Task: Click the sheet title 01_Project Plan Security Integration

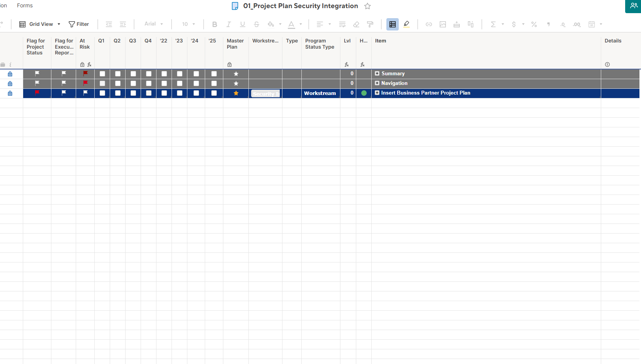Action: click(301, 6)
